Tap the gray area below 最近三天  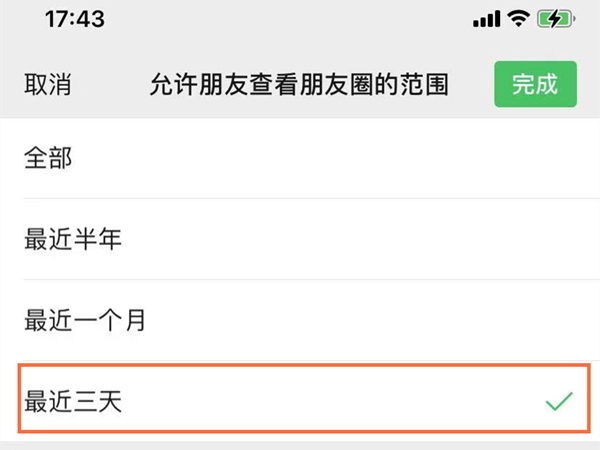(x=300, y=443)
